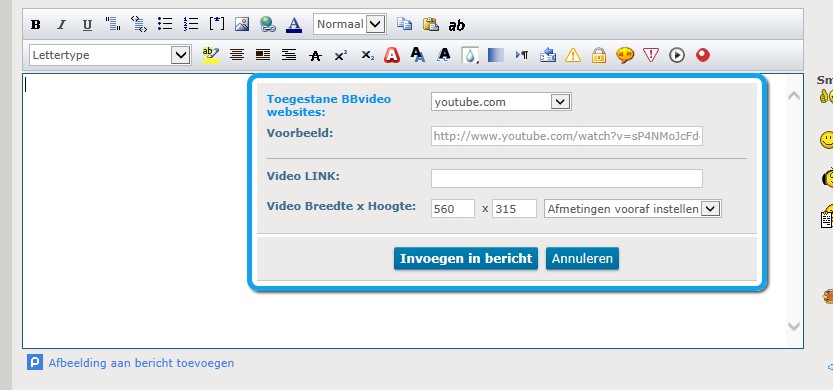Click the copy icon in toolbar
833x390 pixels.
(404, 24)
